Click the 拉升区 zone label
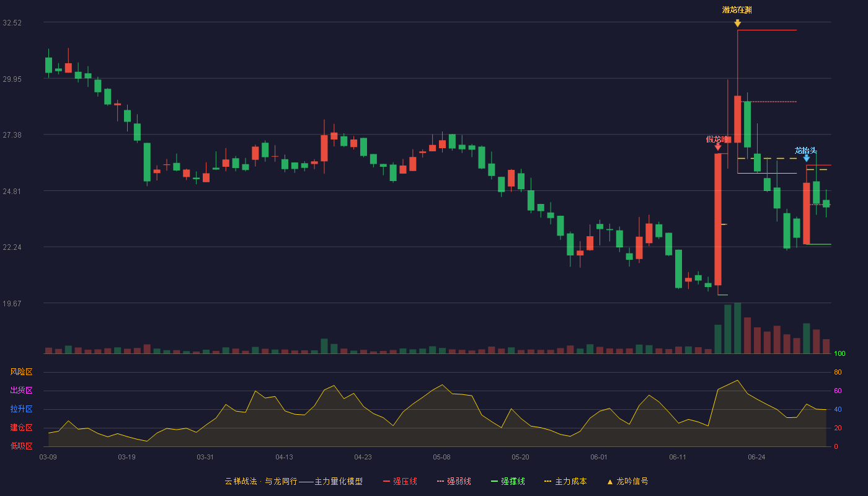Screen dimensions: 868x496 (x=21, y=409)
